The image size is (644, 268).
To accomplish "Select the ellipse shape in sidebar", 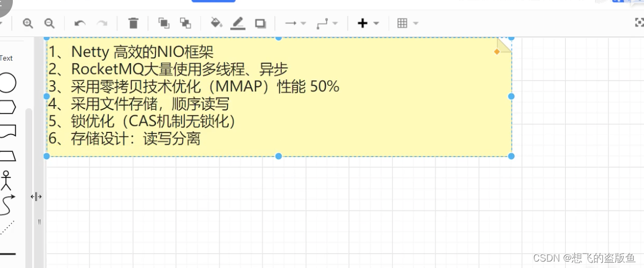I will pyautogui.click(x=8, y=83).
